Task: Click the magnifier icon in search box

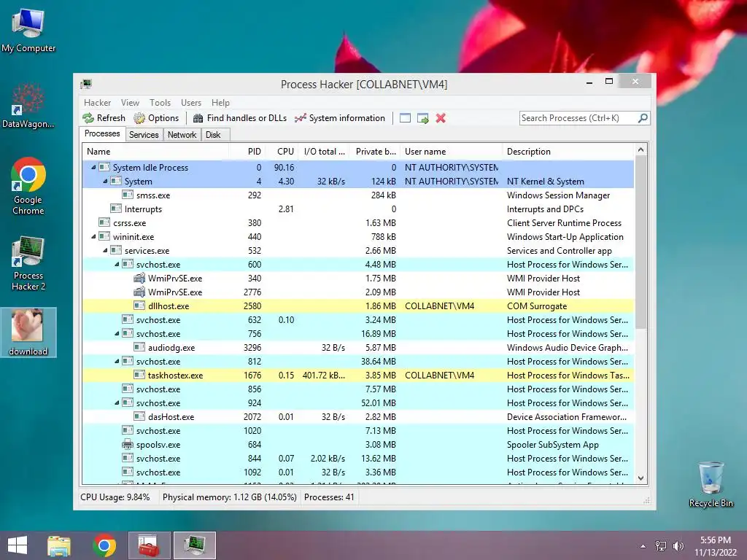Action: 643,117
